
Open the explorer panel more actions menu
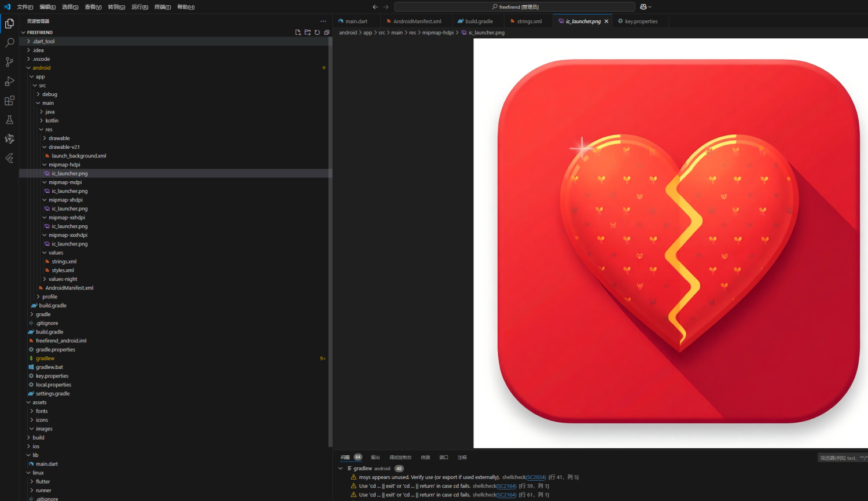pos(323,21)
